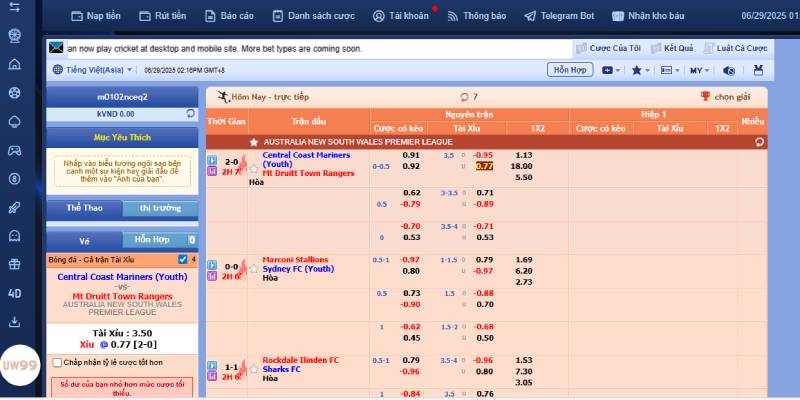Click the Mục Yêu Thích header
This screenshot has width=800, height=400.
pos(122,137)
